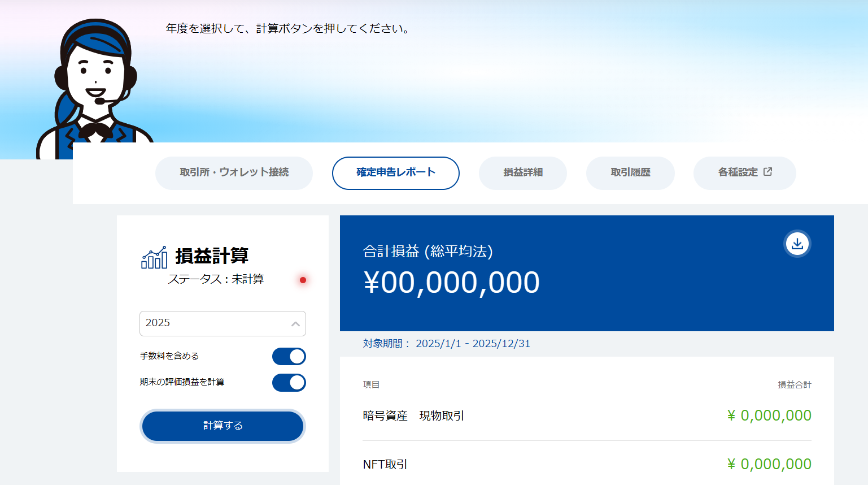Click ¥ 0,000,000 value for 暗号資産 現物取引
The image size is (868, 485).
point(769,415)
